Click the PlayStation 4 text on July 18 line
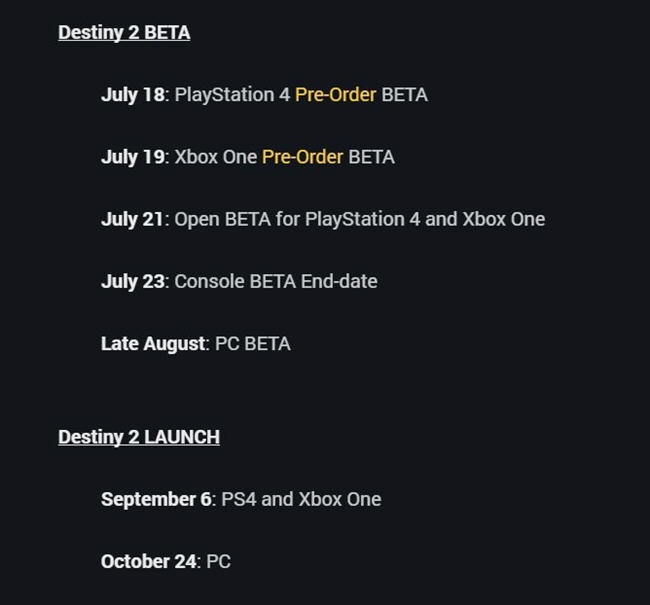The image size is (650, 605). pos(232,95)
